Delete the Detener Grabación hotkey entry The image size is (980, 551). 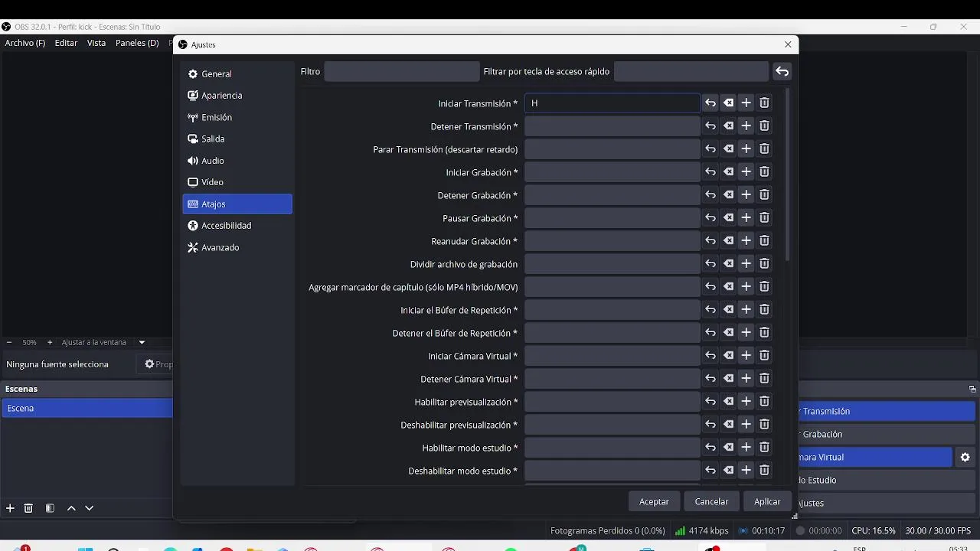click(764, 195)
